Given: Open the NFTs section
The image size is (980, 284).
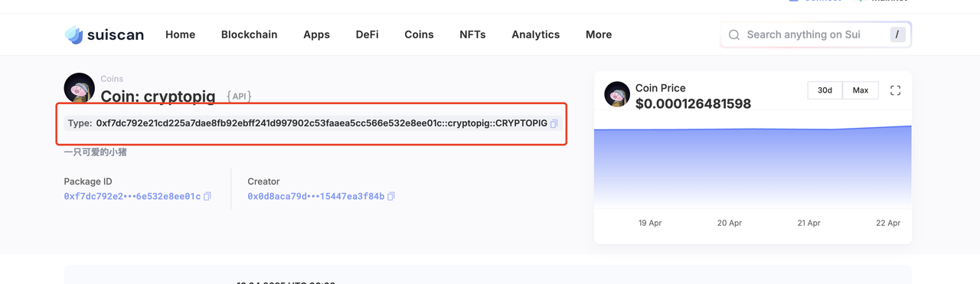Looking at the screenshot, I should [472, 34].
